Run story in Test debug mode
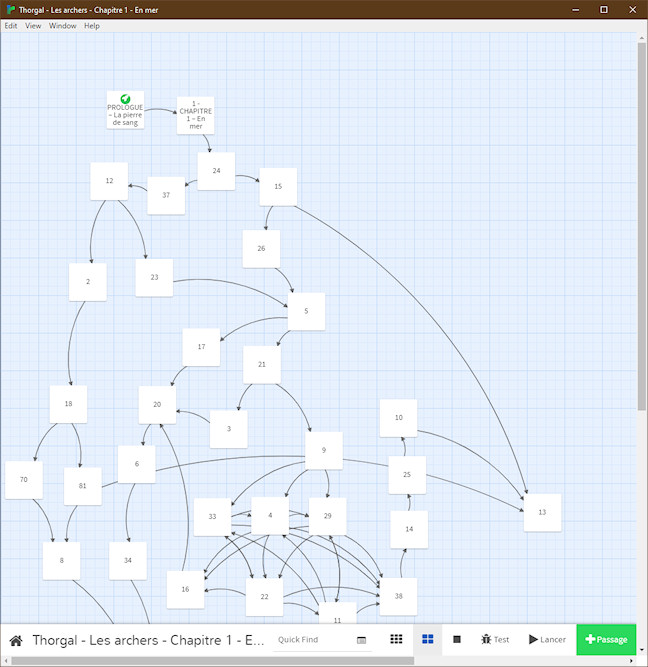The image size is (648, 667). pyautogui.click(x=494, y=639)
